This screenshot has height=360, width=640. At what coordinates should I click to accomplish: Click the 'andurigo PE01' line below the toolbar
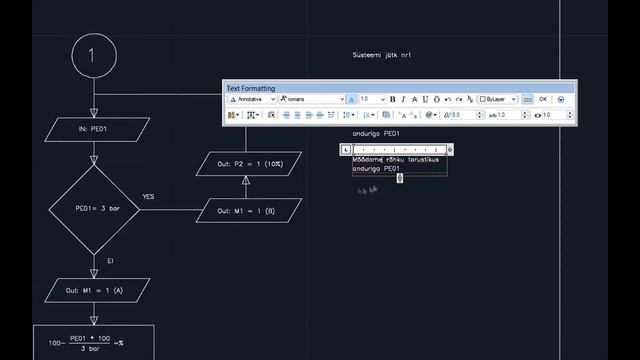376,133
